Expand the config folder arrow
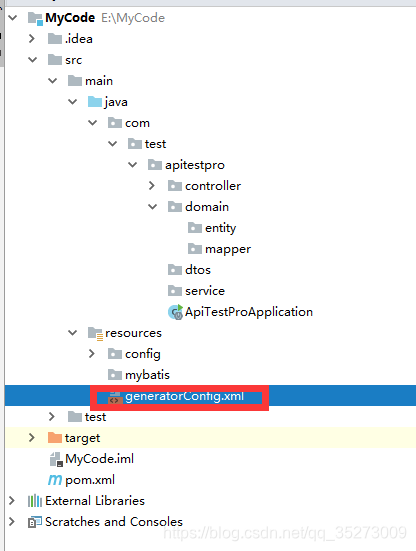 pyautogui.click(x=92, y=354)
